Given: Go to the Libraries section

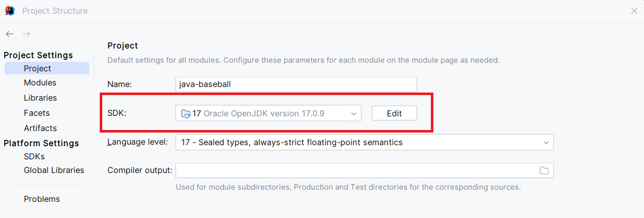Looking at the screenshot, I should point(40,98).
